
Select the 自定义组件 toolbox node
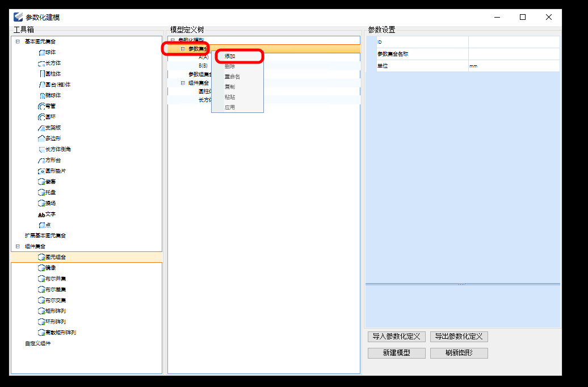click(x=38, y=343)
